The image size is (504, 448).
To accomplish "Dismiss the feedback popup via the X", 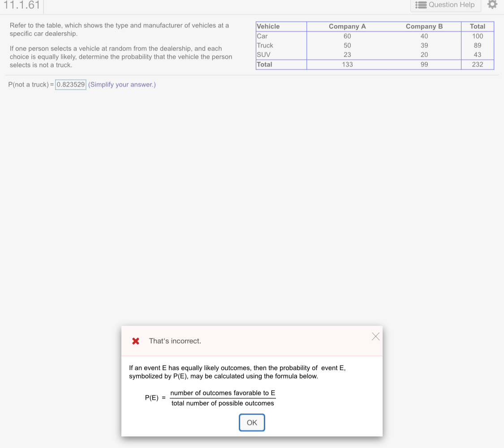I will [375, 336].
